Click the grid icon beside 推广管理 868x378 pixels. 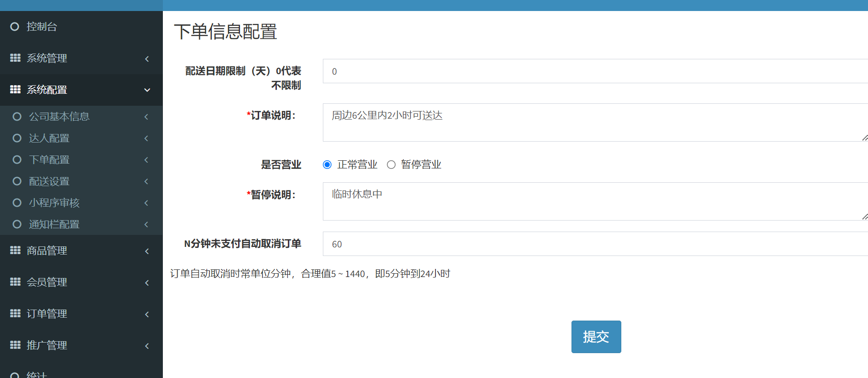tap(15, 345)
